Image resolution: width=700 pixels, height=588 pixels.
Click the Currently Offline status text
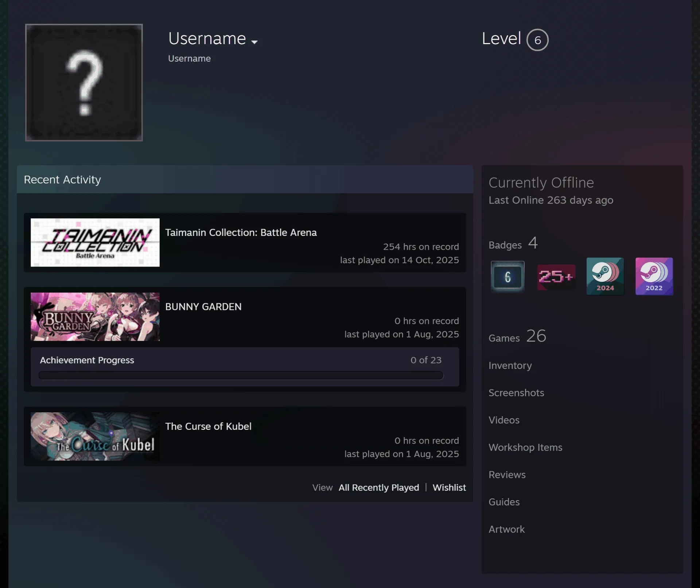[x=541, y=183]
